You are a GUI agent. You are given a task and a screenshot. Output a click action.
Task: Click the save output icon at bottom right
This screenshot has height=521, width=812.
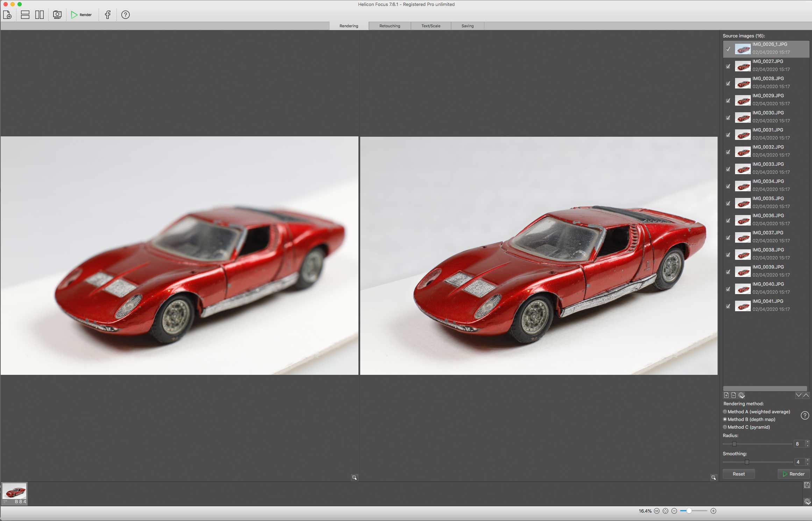pyautogui.click(x=807, y=485)
